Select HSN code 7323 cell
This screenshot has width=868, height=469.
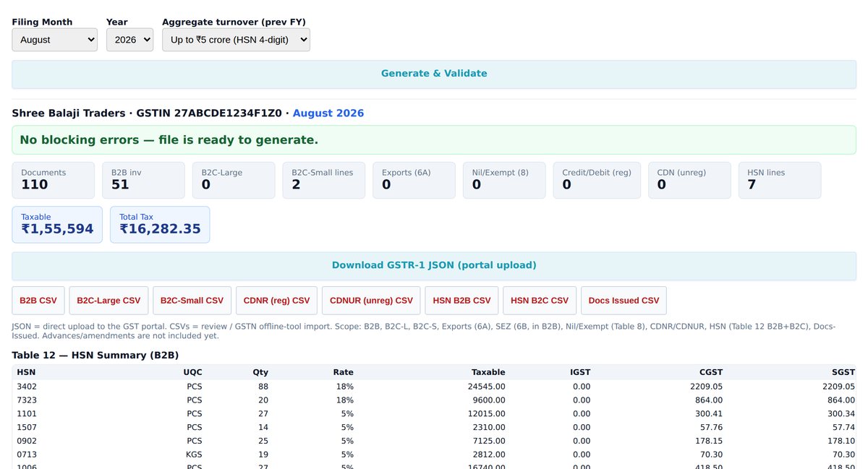click(x=27, y=400)
